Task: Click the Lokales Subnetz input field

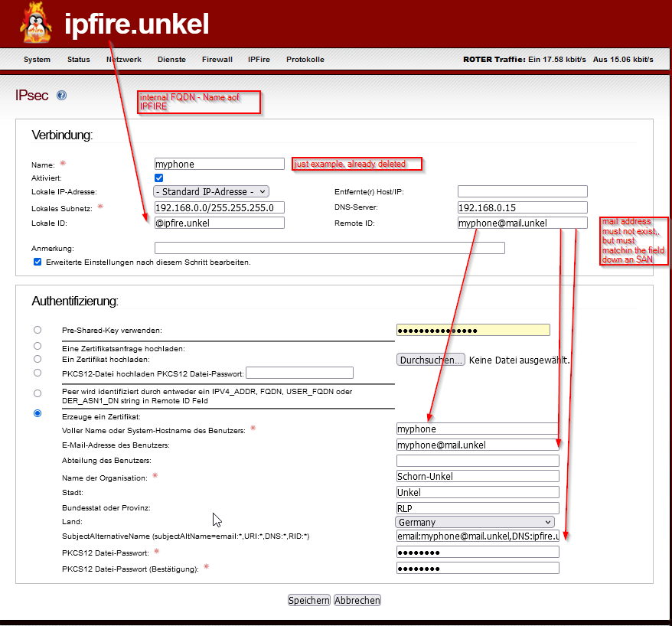Action: (220, 208)
